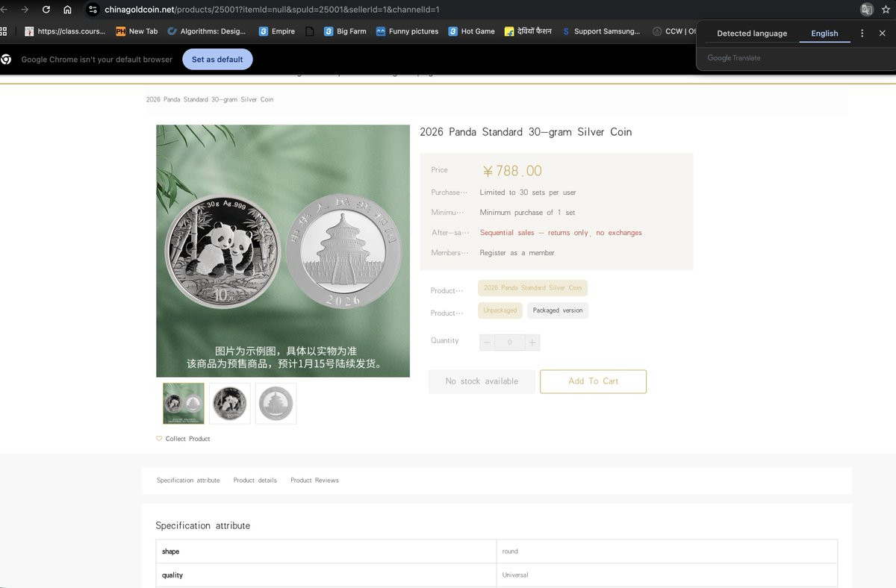
Task: Open the Empire bookmark
Action: 276,31
